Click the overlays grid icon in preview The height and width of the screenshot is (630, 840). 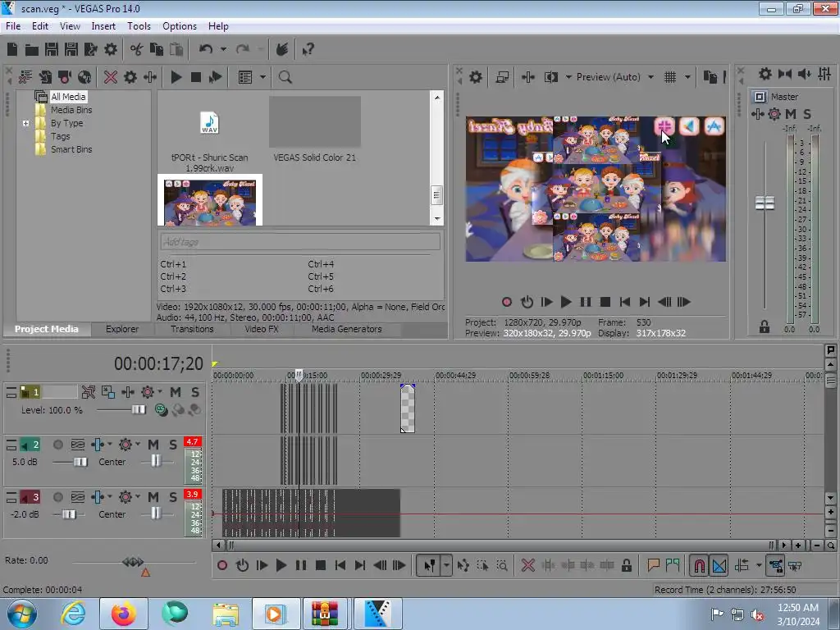(x=669, y=77)
